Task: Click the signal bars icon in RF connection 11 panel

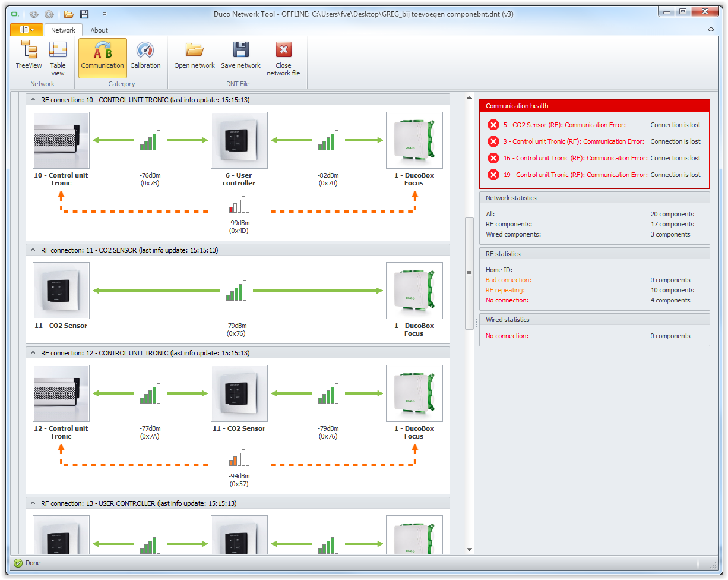Action: point(236,291)
